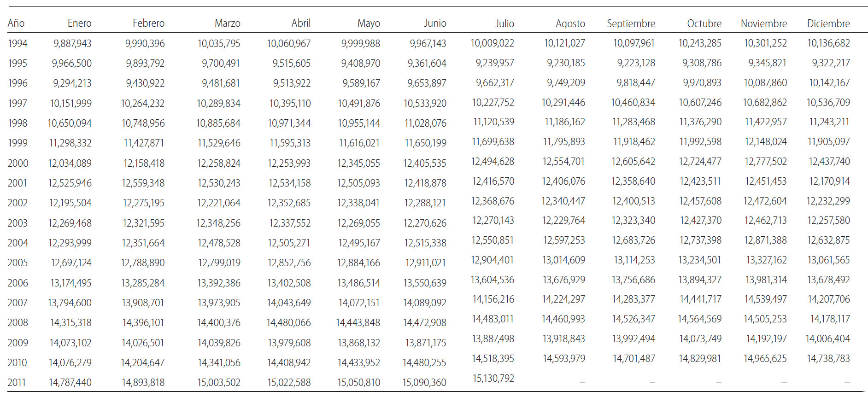Click the Año column header
This screenshot has height=397, width=868.
(x=16, y=23)
